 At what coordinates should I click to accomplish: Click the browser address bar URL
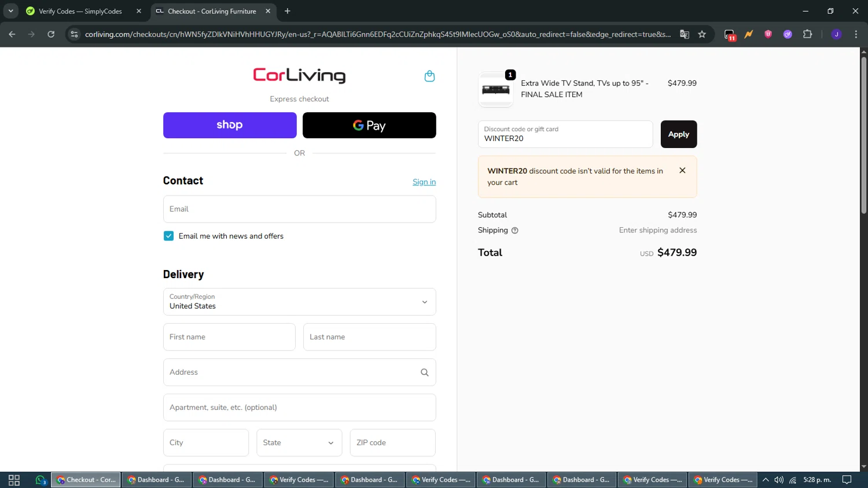coord(378,34)
